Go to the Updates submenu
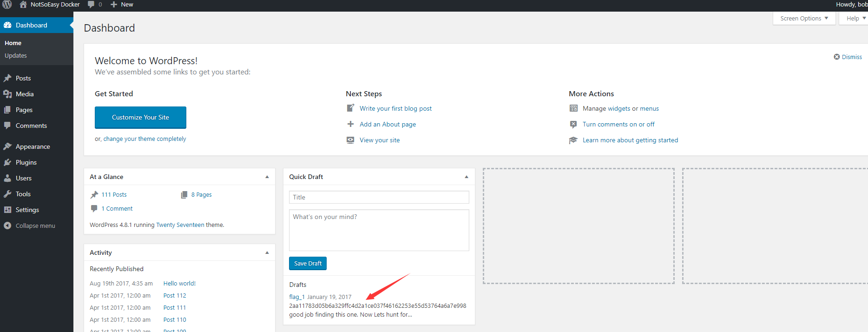Screen dimensions: 868x332 click(16, 55)
